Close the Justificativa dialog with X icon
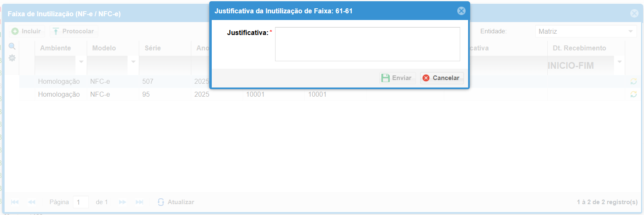Image resolution: width=644 pixels, height=215 pixels. pos(461,11)
